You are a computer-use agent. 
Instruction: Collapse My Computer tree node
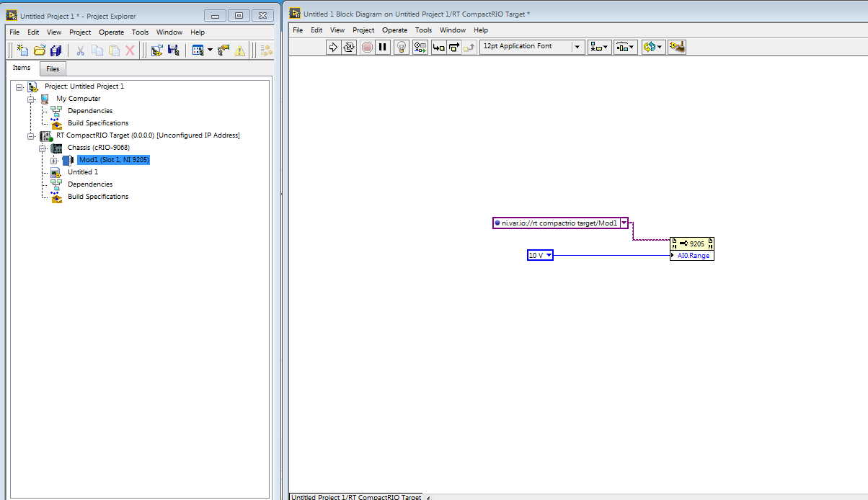pos(30,99)
